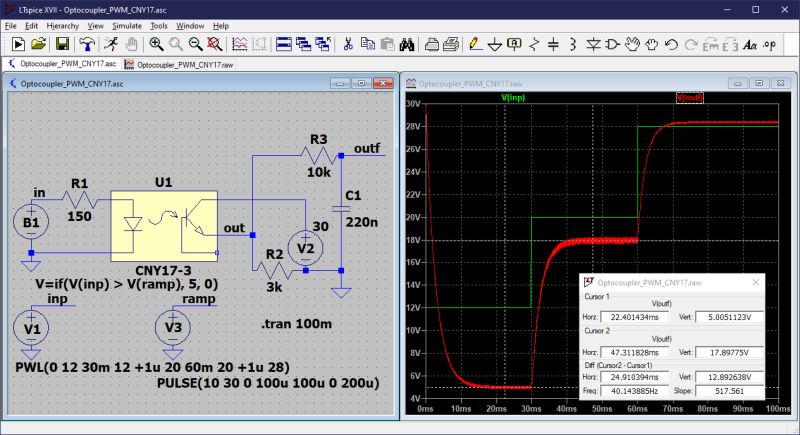Click the '.tran 100m' directive text

296,324
